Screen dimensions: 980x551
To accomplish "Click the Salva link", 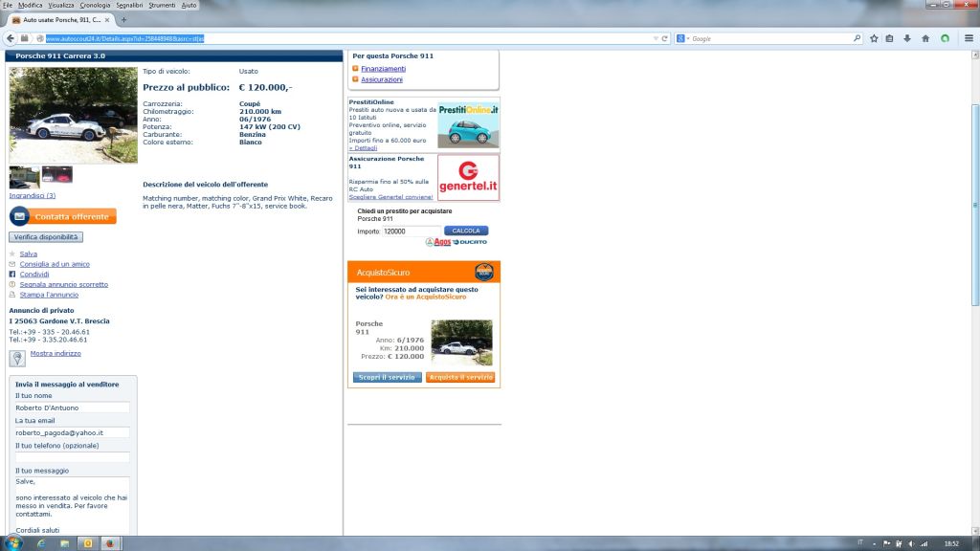I will [x=28, y=254].
